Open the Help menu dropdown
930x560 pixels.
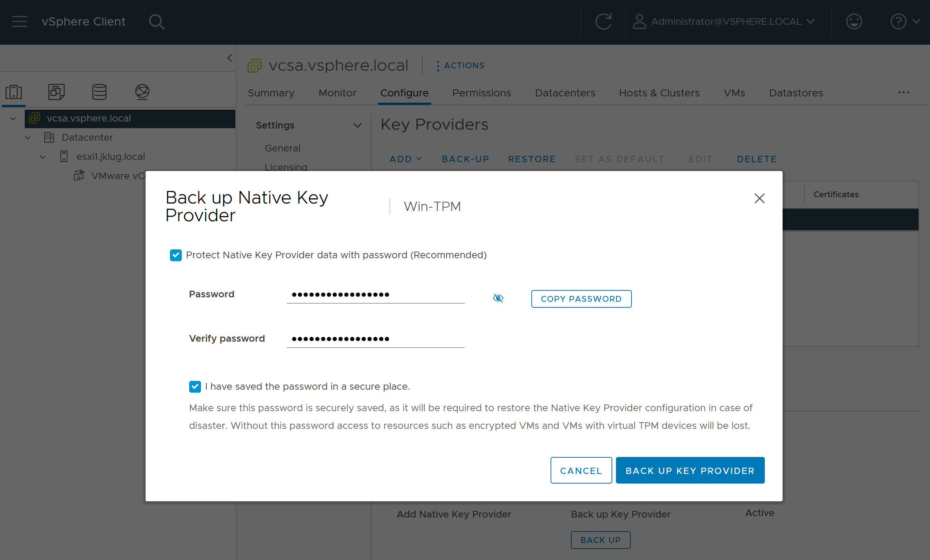pos(905,21)
